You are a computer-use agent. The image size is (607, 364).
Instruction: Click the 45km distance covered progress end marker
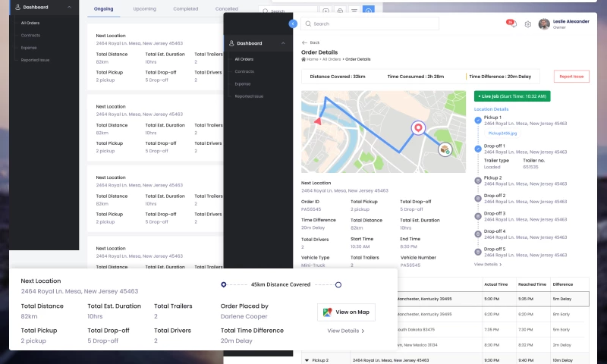(x=338, y=284)
